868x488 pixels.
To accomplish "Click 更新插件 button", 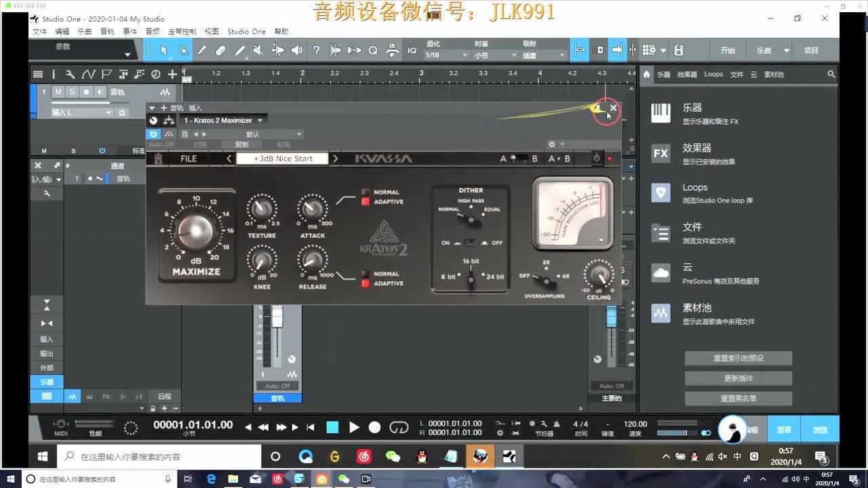I will click(738, 378).
